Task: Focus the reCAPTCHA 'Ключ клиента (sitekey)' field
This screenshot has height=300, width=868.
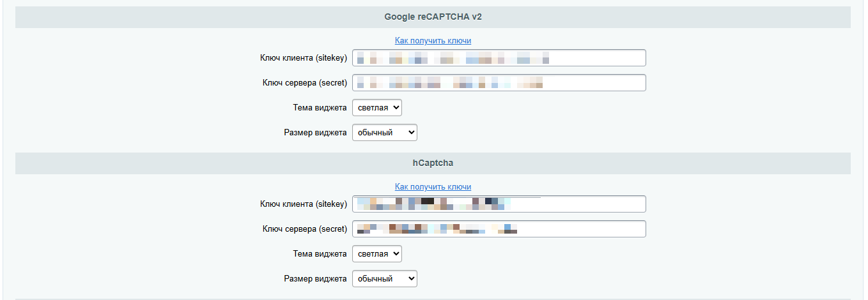Action: [x=499, y=58]
